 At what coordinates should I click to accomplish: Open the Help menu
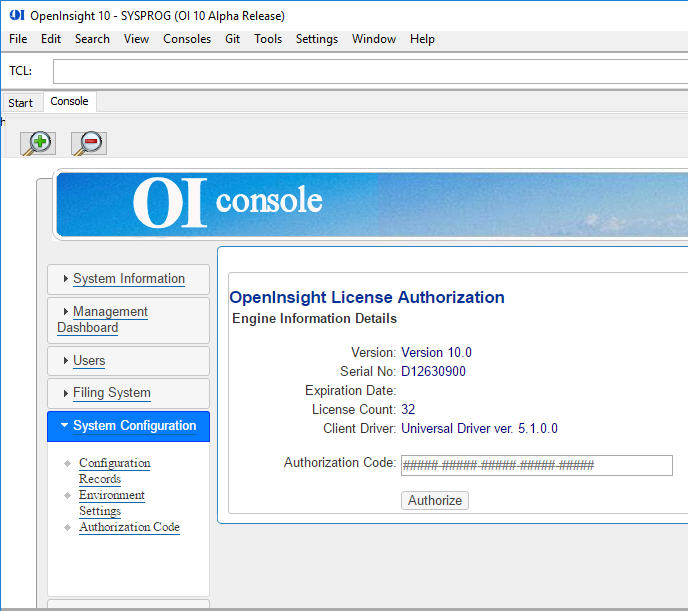point(422,39)
